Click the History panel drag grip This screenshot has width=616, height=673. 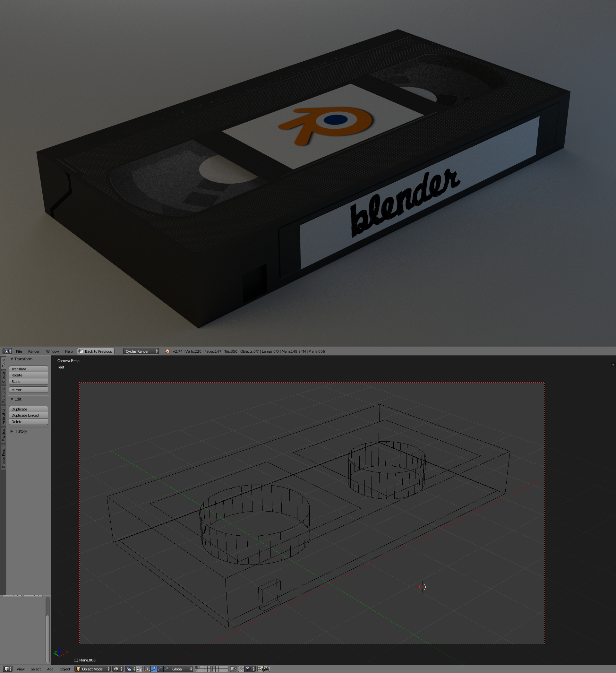pyautogui.click(x=45, y=432)
